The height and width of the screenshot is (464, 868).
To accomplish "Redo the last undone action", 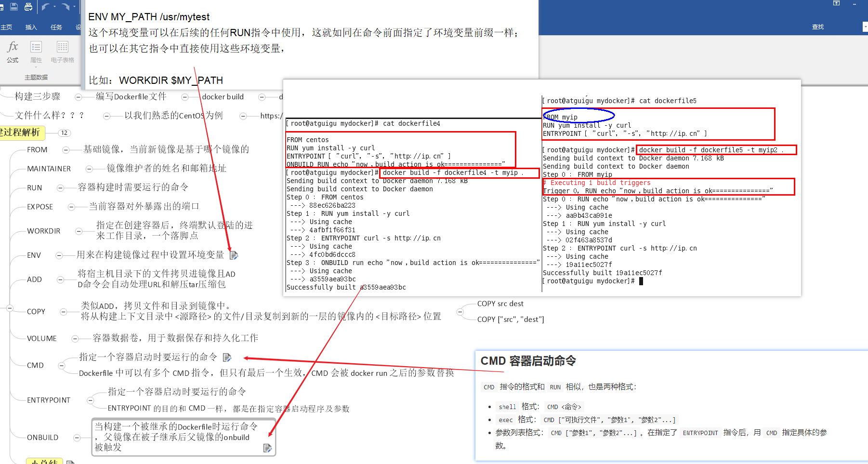I will pos(66,6).
